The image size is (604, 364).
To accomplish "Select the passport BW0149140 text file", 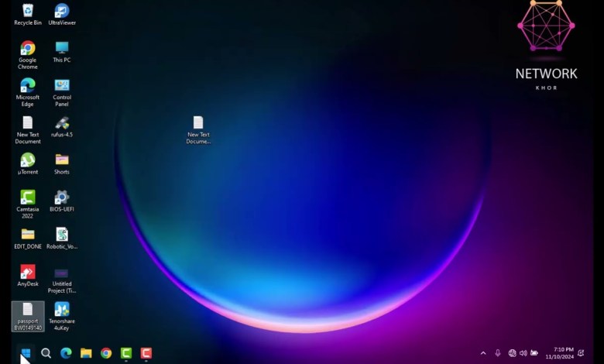I will point(28,317).
